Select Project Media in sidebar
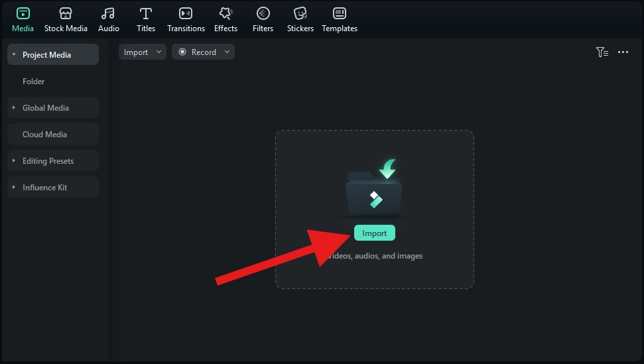Screen dimensions: 644x364 pos(53,54)
